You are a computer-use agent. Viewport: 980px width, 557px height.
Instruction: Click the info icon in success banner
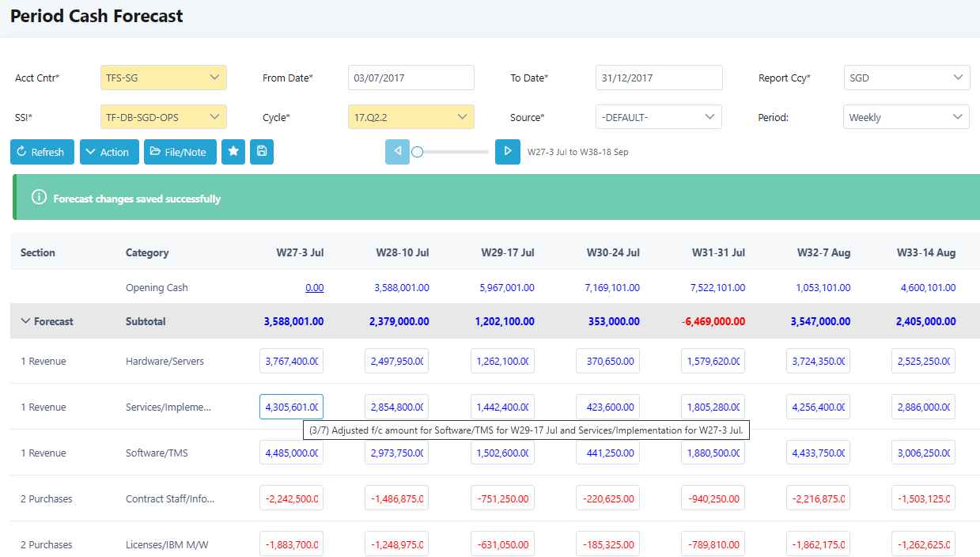point(39,198)
